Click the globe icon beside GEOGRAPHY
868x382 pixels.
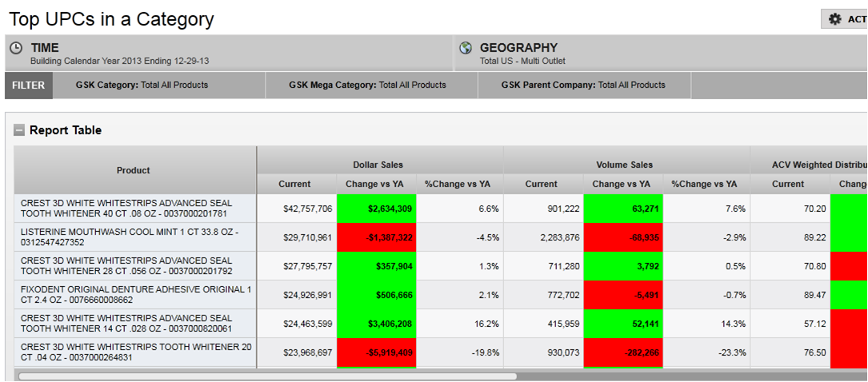tap(466, 49)
